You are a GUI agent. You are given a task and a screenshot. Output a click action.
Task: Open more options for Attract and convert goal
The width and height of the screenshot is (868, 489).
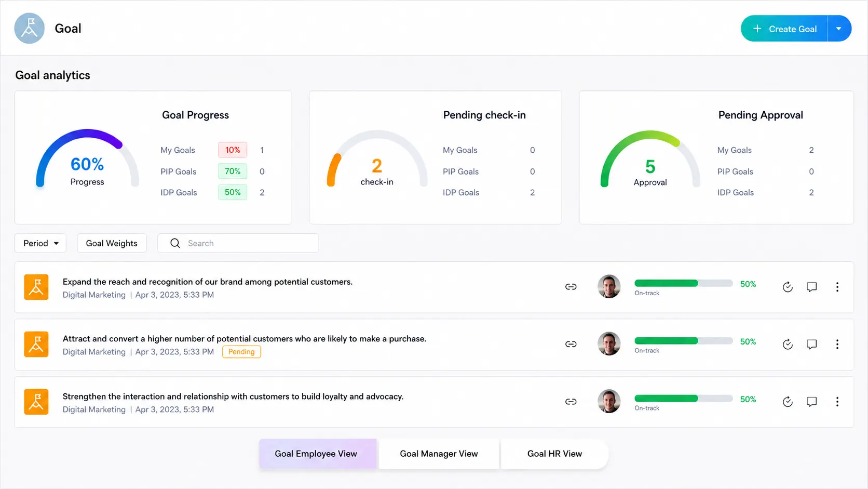click(x=837, y=344)
